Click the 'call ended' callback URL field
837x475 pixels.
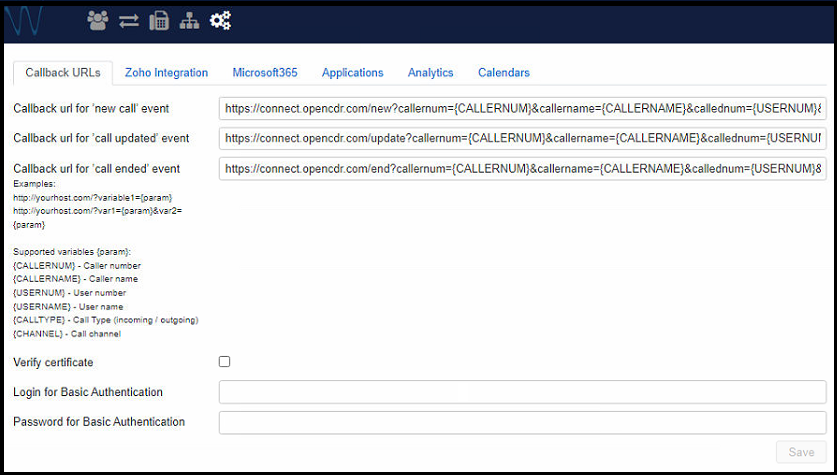[522, 169]
